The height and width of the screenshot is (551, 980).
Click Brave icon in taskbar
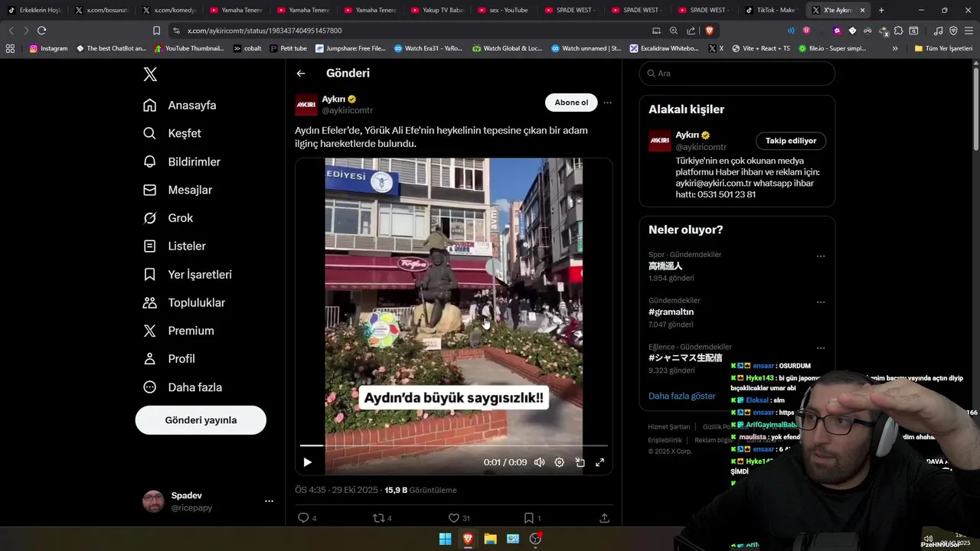coord(468,539)
